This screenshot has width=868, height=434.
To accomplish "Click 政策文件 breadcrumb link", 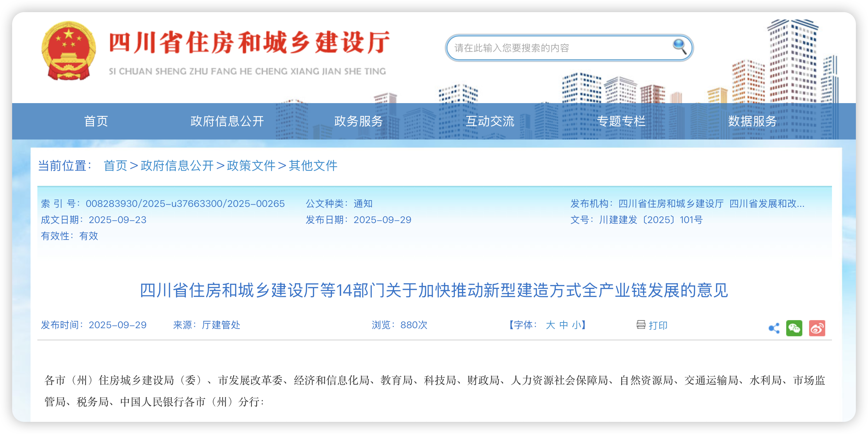I will (x=251, y=165).
